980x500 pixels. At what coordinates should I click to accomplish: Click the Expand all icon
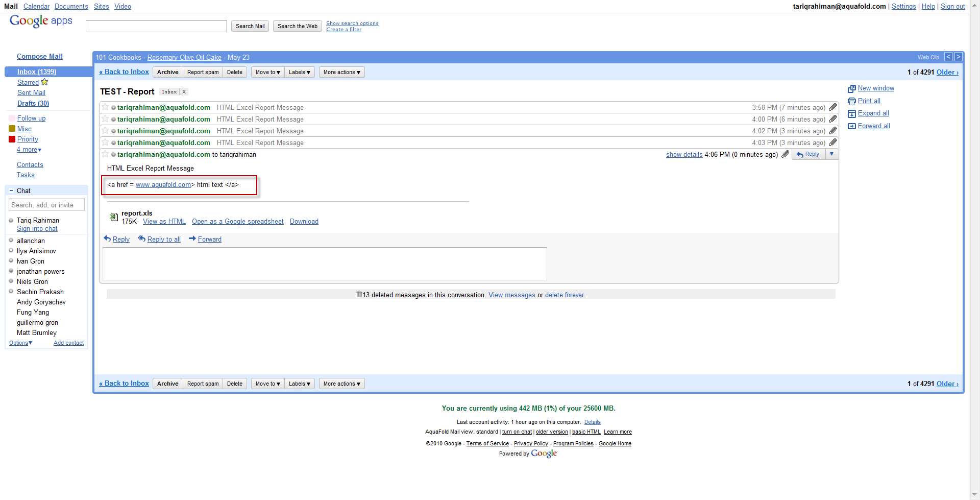click(851, 113)
